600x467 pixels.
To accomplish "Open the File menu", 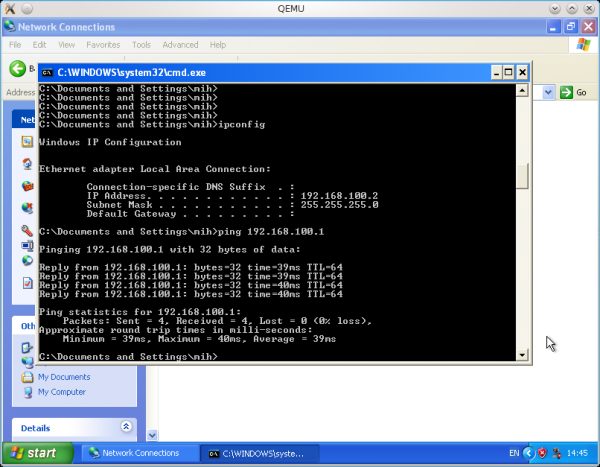I will click(x=15, y=45).
